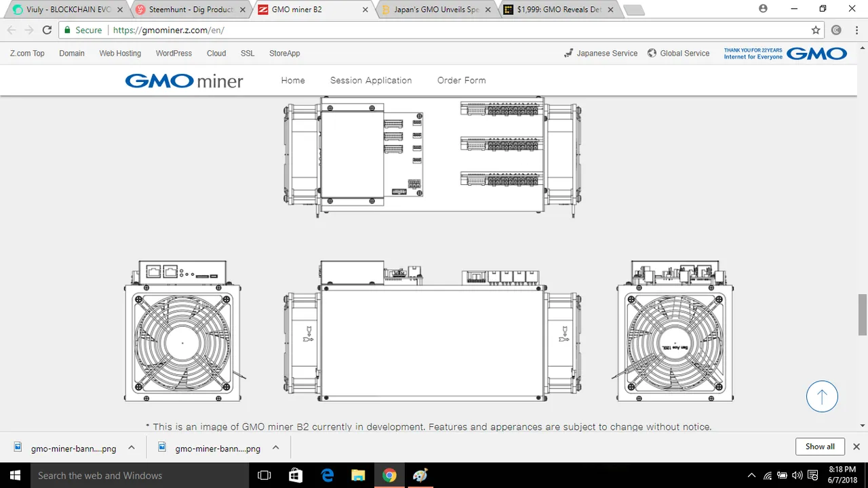Switch to the Viuly Blockchain tab
The width and height of the screenshot is (868, 488).
tap(61, 9)
